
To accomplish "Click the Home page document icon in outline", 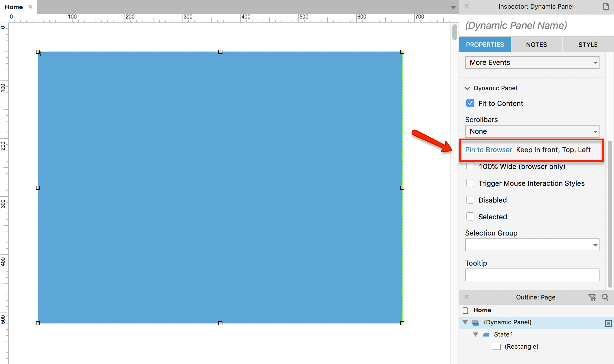I will click(x=465, y=310).
